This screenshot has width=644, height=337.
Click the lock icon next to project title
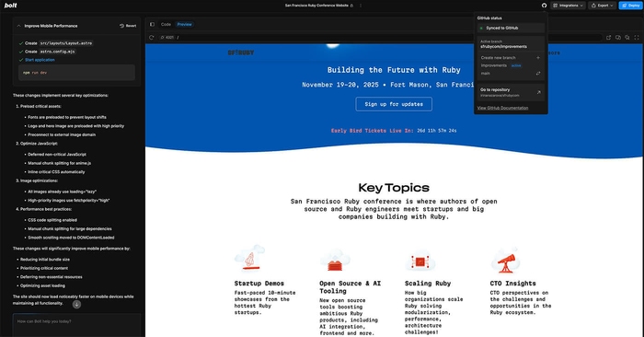point(351,6)
